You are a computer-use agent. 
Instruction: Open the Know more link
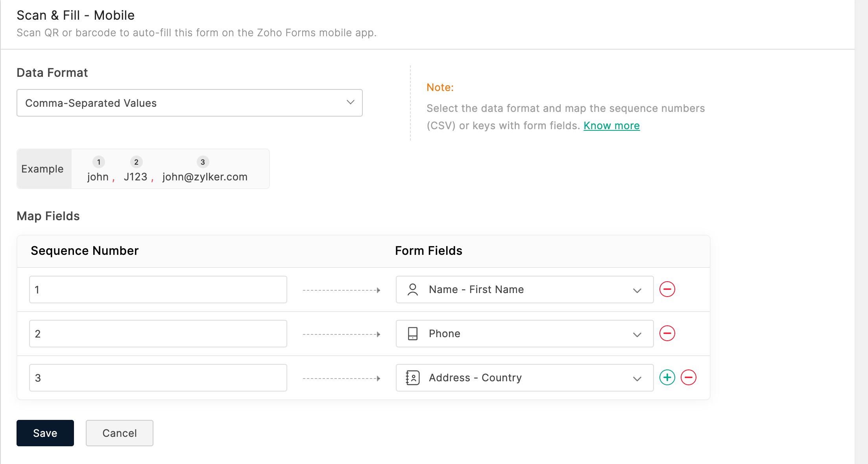point(611,126)
